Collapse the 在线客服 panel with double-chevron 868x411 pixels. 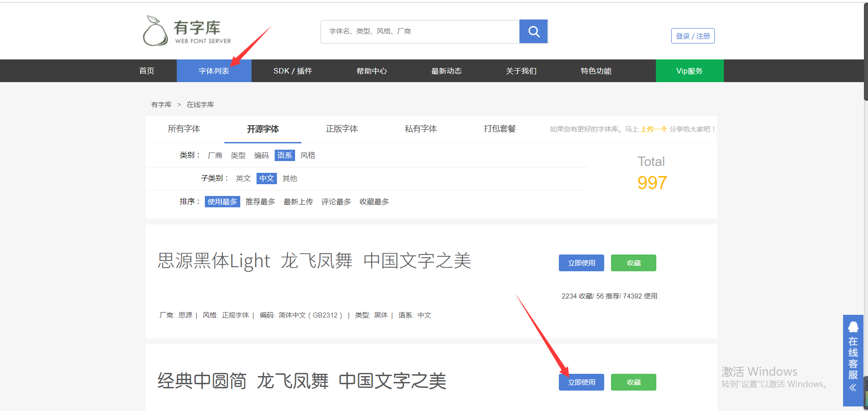(853, 388)
